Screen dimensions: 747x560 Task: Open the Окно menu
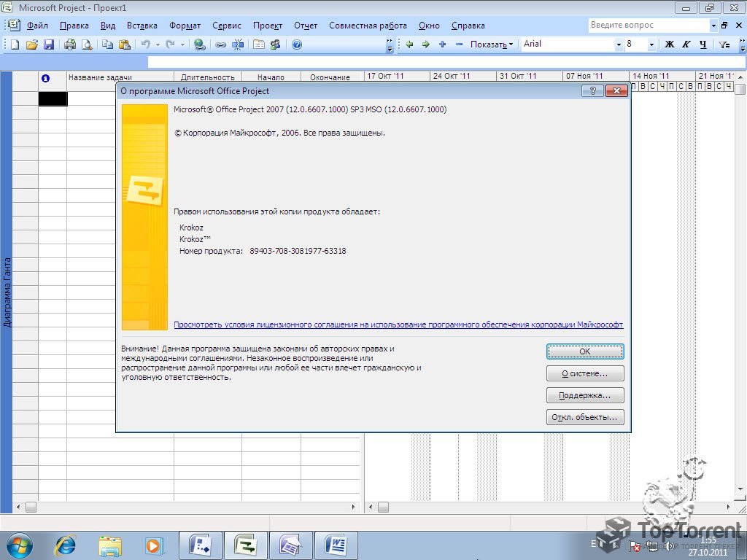[429, 26]
